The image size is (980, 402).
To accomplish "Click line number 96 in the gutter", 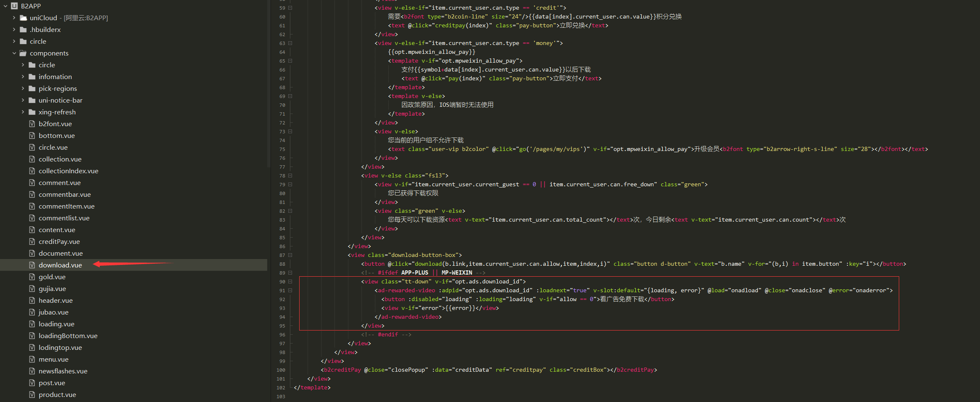I will (x=282, y=335).
